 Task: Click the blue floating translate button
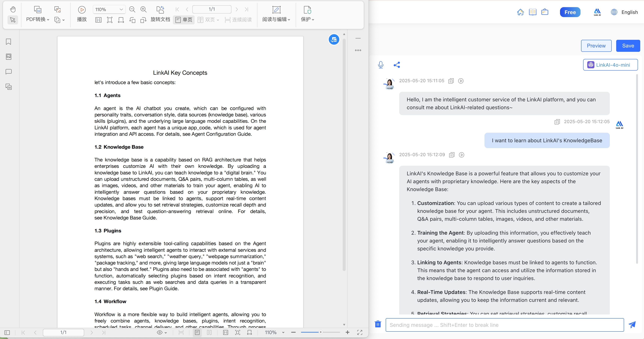click(x=334, y=39)
